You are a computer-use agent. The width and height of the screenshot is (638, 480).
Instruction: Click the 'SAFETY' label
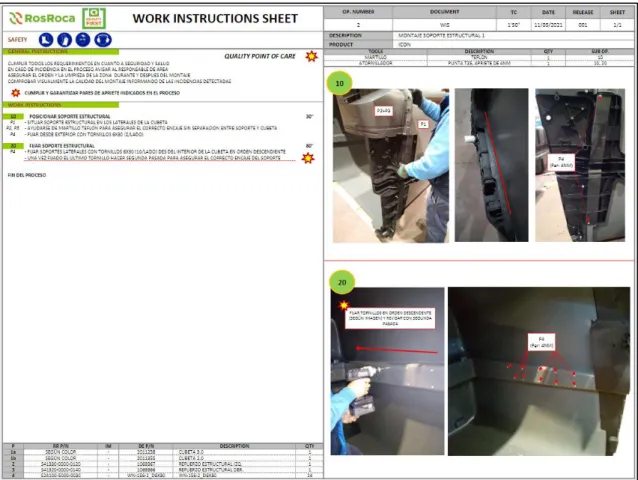[17, 39]
